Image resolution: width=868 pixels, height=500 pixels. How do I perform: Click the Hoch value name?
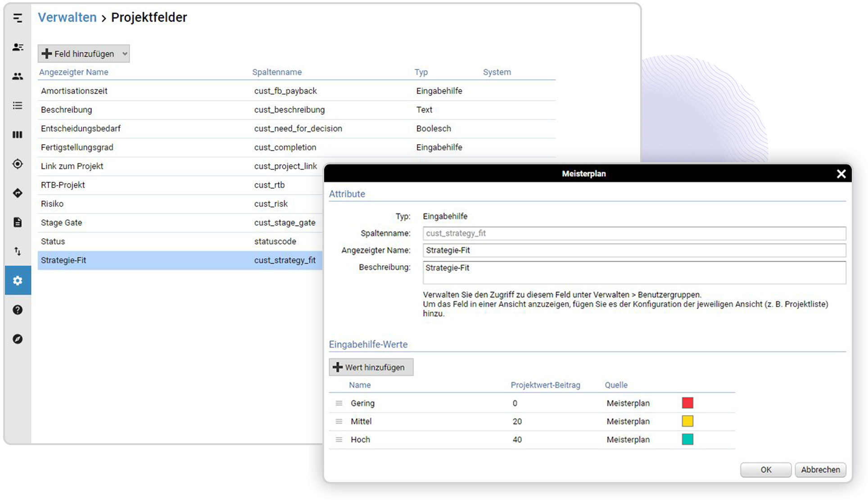360,439
